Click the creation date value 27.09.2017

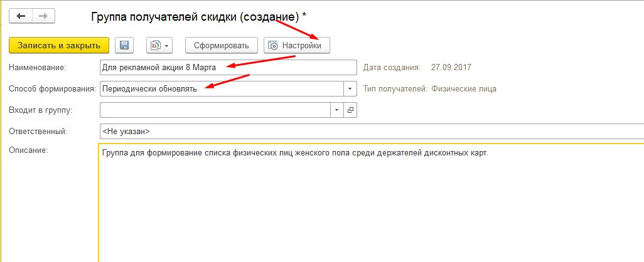point(451,67)
